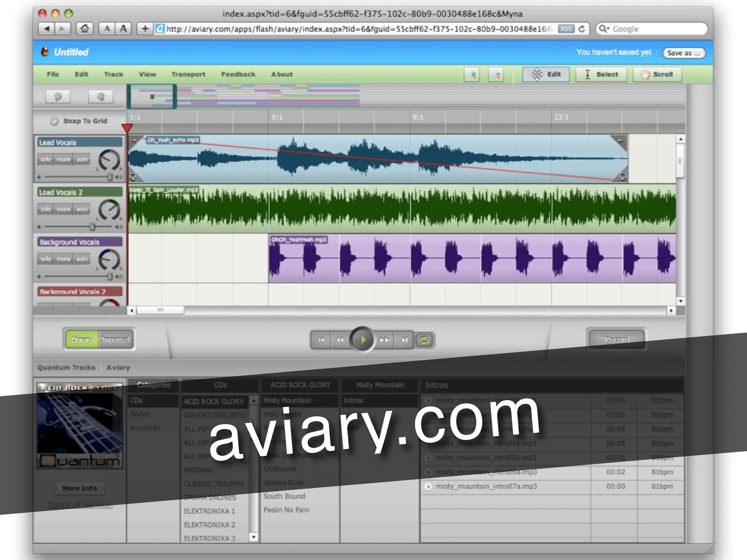Toggle auto on Load Vocals 2 track
The image size is (747, 560).
[x=82, y=209]
